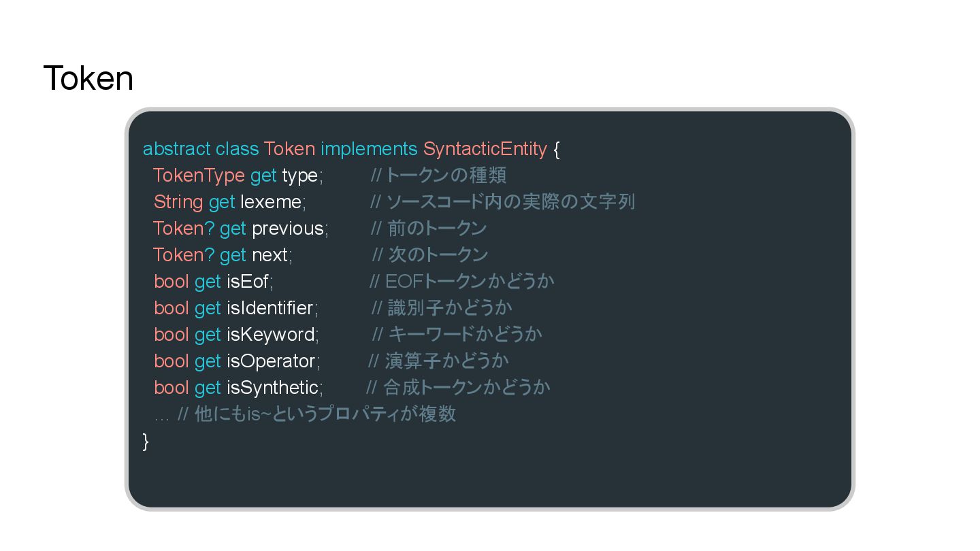Click the "isKeyword" getter name
The image size is (980, 551).
271,335
